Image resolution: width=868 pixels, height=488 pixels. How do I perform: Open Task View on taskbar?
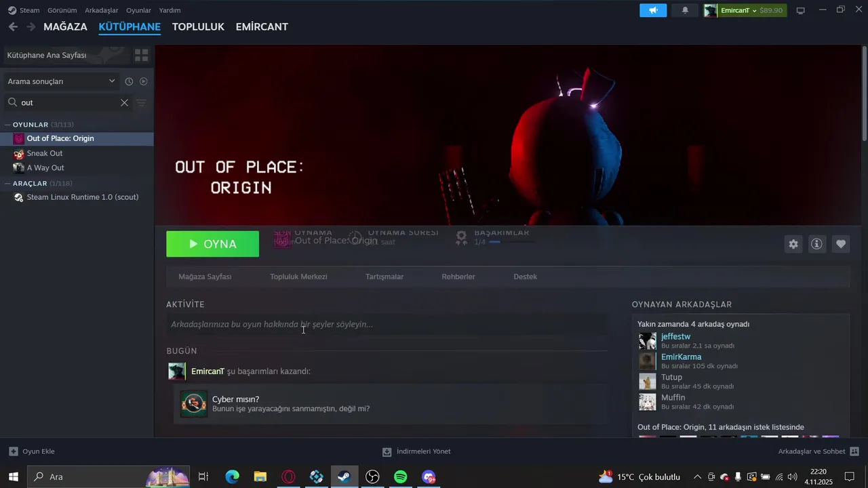tap(203, 476)
